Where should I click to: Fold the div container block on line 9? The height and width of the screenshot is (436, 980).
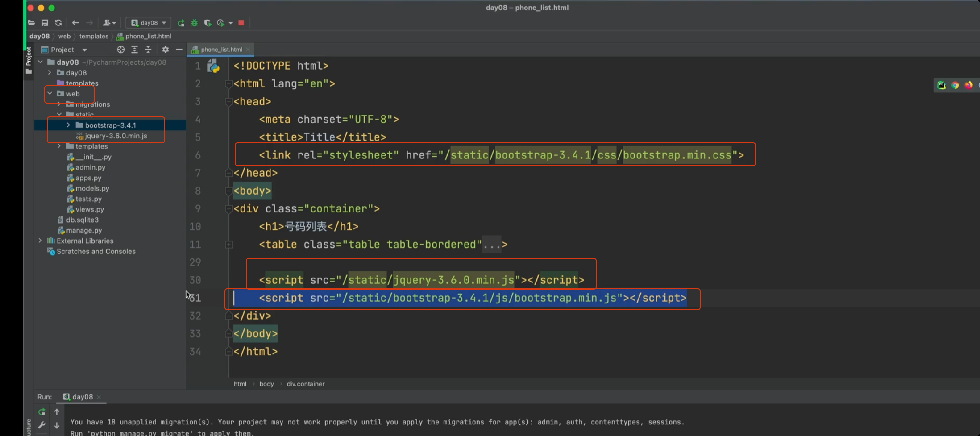pos(228,209)
